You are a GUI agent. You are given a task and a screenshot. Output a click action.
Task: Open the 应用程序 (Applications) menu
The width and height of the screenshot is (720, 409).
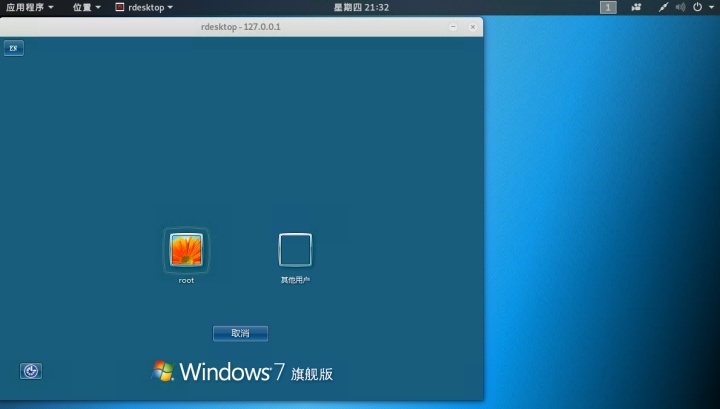pyautogui.click(x=29, y=7)
